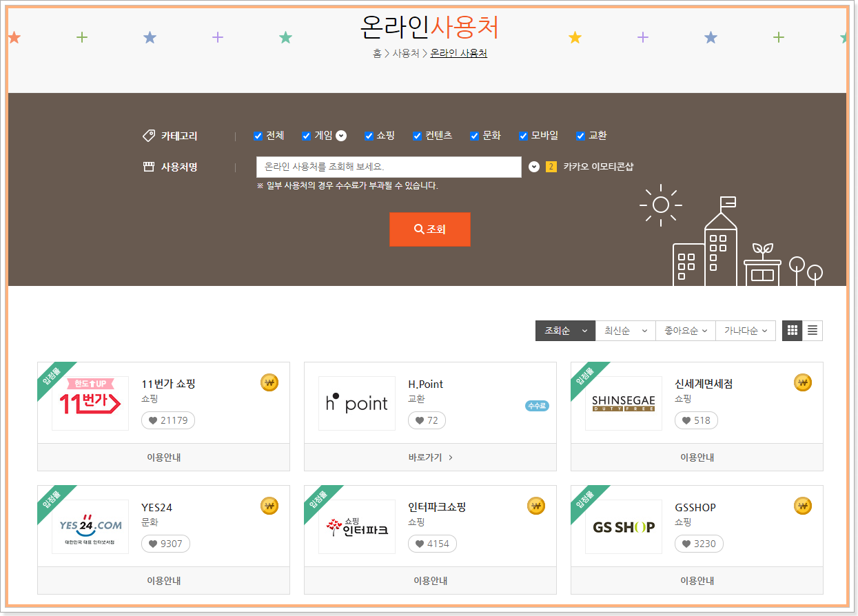Screen dimensions: 858x616
Task: Open 바로가기 for H.Point
Action: (430, 457)
